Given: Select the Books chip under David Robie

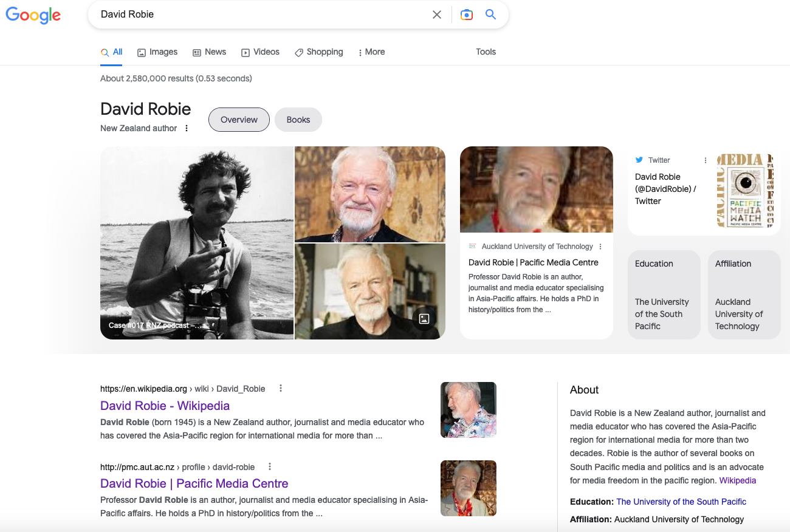Looking at the screenshot, I should pos(298,120).
